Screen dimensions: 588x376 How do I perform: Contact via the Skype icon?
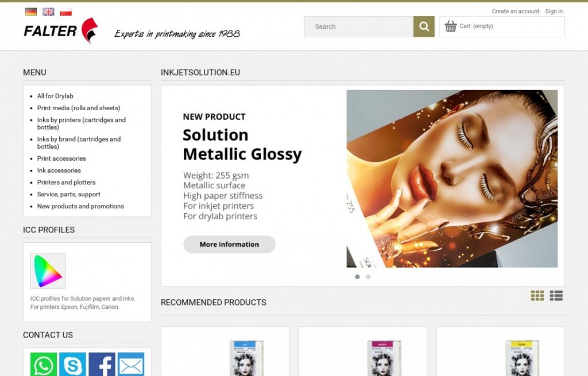tap(72, 364)
